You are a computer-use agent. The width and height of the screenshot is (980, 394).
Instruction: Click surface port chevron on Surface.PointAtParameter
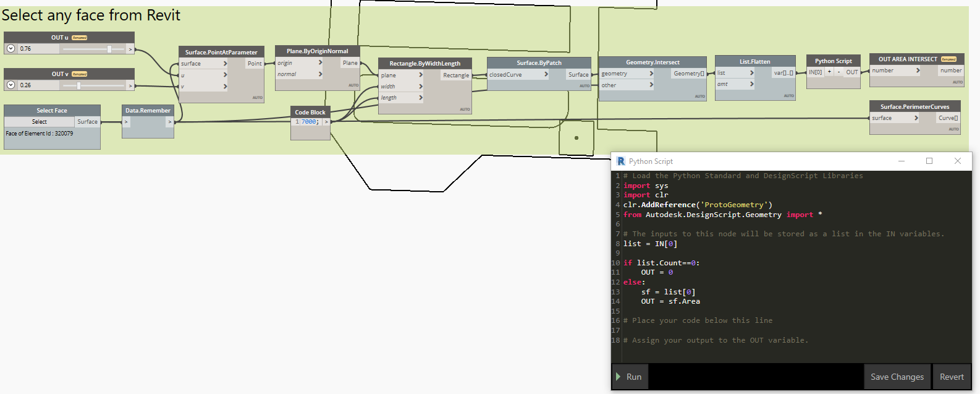click(225, 64)
